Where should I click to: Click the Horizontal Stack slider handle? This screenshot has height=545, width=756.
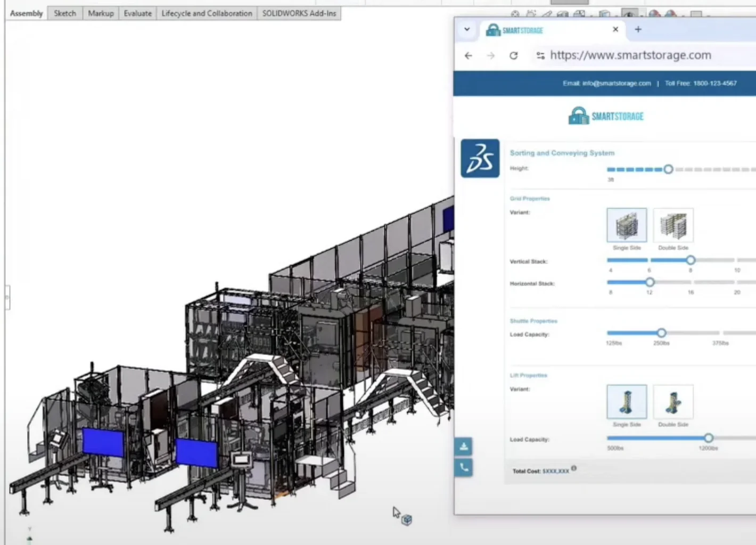point(650,282)
